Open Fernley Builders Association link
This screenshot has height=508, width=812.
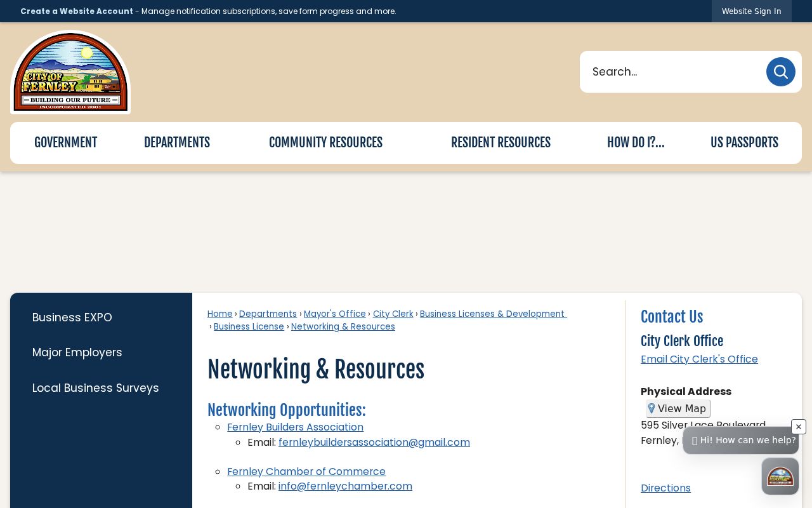(x=296, y=427)
